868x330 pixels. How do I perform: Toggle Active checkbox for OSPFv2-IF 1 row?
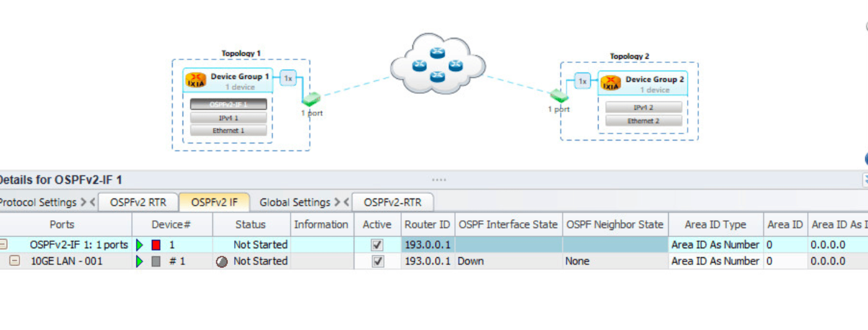point(377,245)
